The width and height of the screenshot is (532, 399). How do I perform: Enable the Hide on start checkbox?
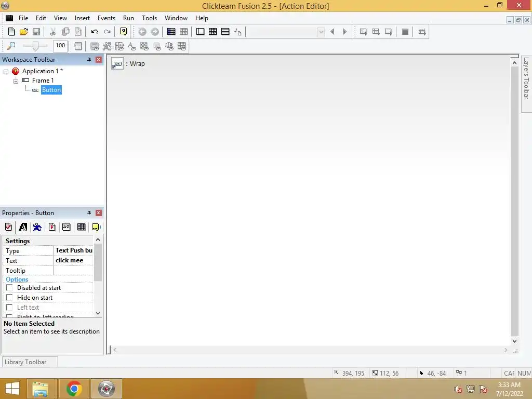coord(9,298)
